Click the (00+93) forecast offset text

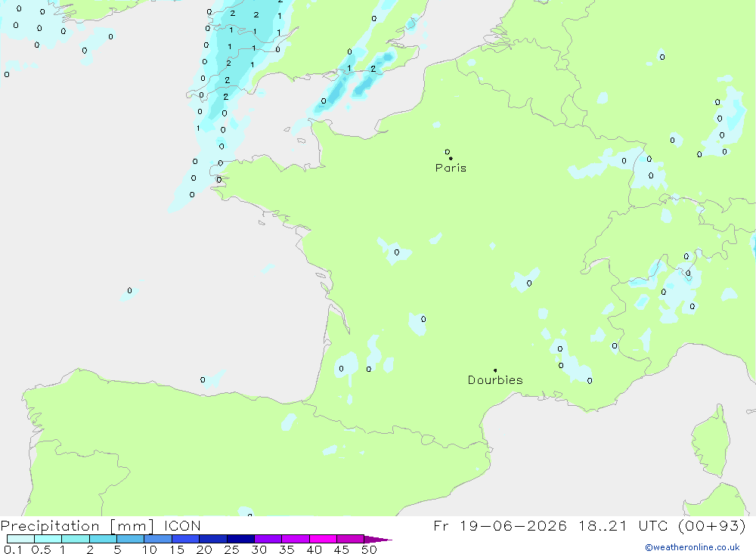[x=711, y=525]
